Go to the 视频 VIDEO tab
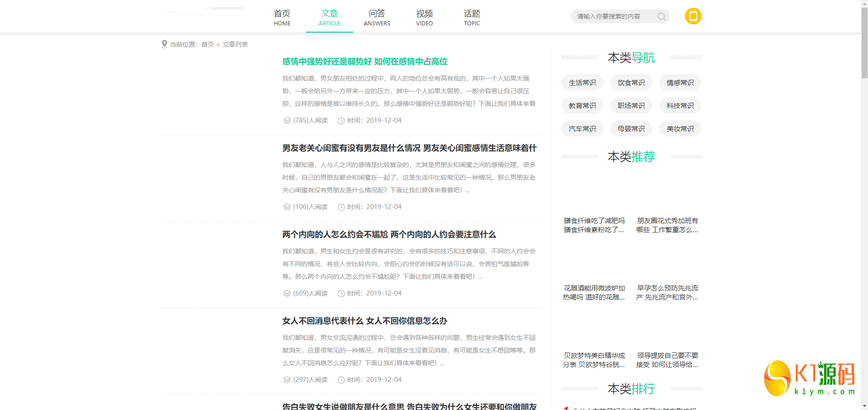 point(424,18)
